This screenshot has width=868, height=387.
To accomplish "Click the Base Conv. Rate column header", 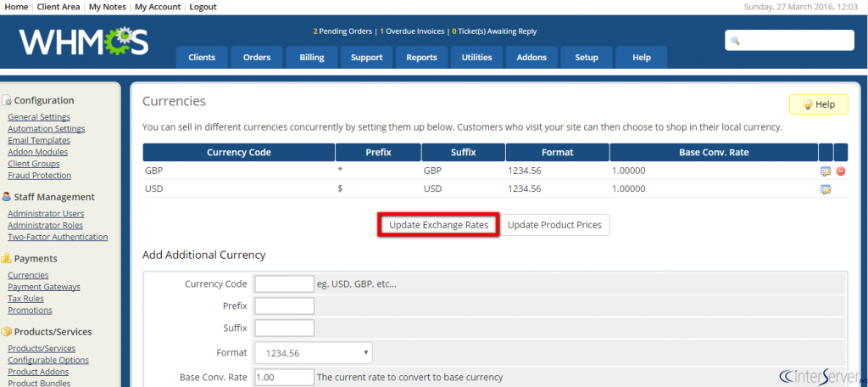I will point(714,153).
